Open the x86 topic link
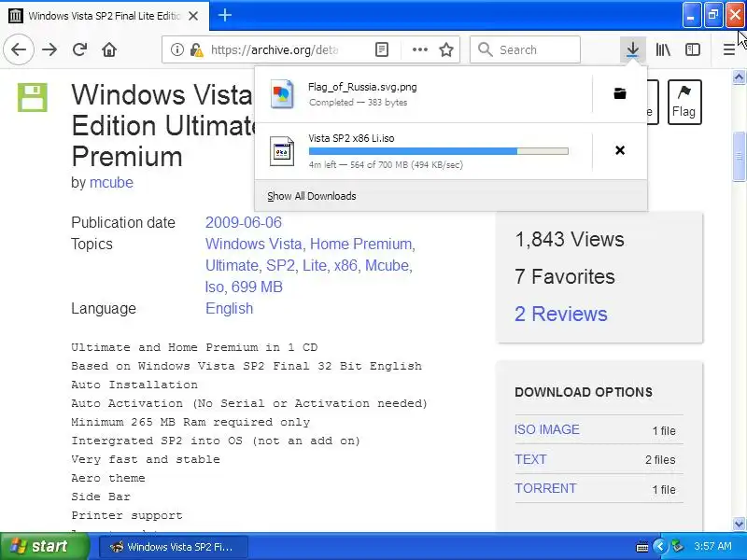The image size is (747, 560). coord(345,265)
